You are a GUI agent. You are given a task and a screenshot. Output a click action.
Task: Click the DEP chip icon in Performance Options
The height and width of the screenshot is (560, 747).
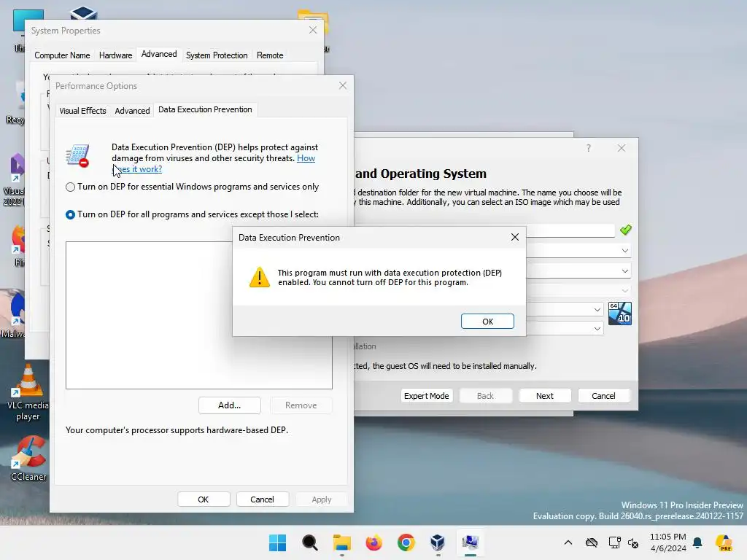pyautogui.click(x=77, y=156)
